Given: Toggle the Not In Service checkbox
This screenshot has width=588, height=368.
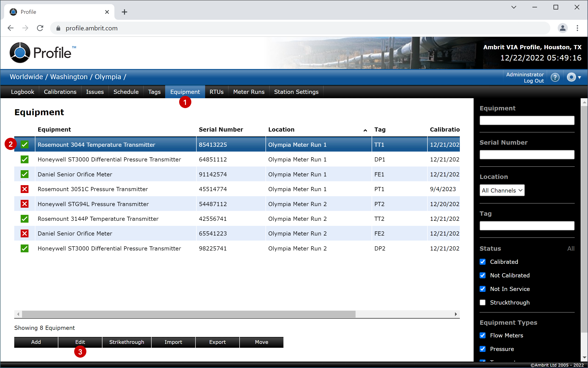Looking at the screenshot, I should (483, 289).
